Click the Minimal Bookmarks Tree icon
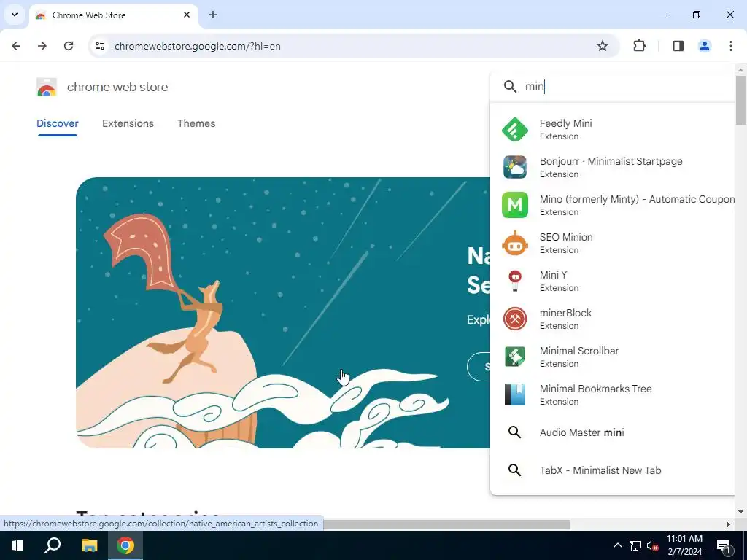 514,394
